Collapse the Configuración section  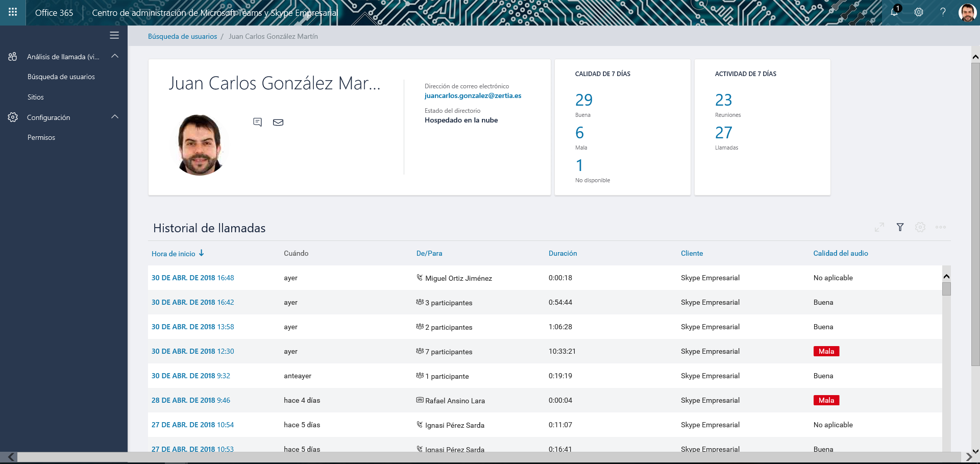coord(115,117)
